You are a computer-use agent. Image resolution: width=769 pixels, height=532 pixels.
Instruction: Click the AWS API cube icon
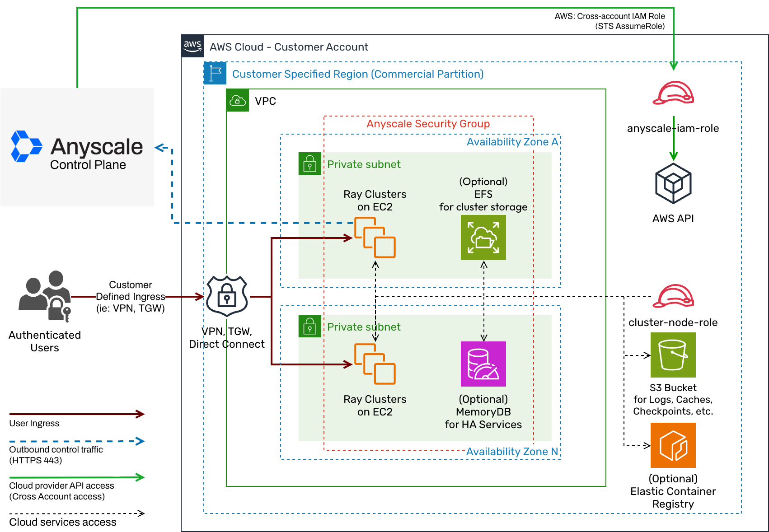673,183
